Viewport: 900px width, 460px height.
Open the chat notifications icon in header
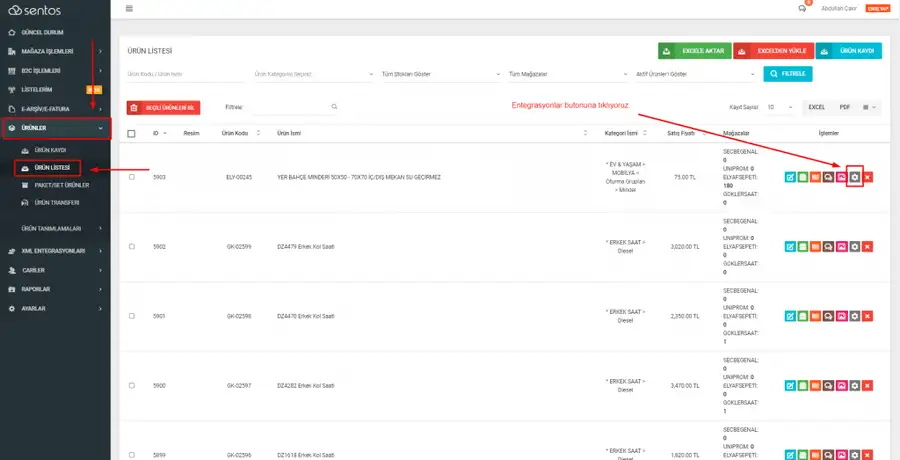coord(802,9)
